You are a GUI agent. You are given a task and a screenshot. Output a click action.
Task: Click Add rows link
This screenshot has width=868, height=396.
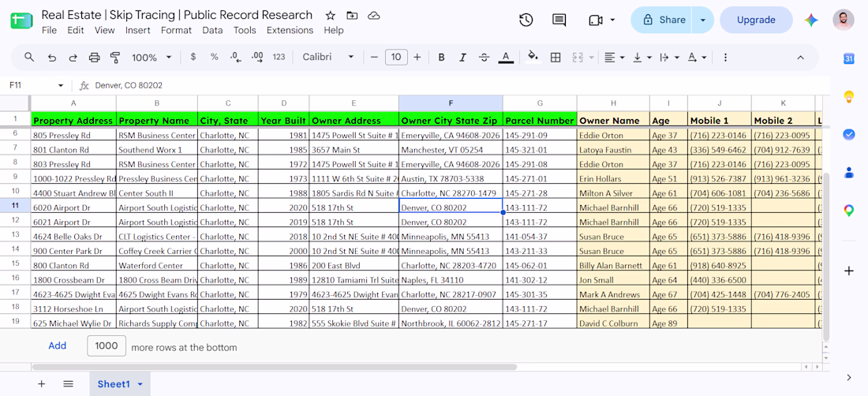point(58,346)
